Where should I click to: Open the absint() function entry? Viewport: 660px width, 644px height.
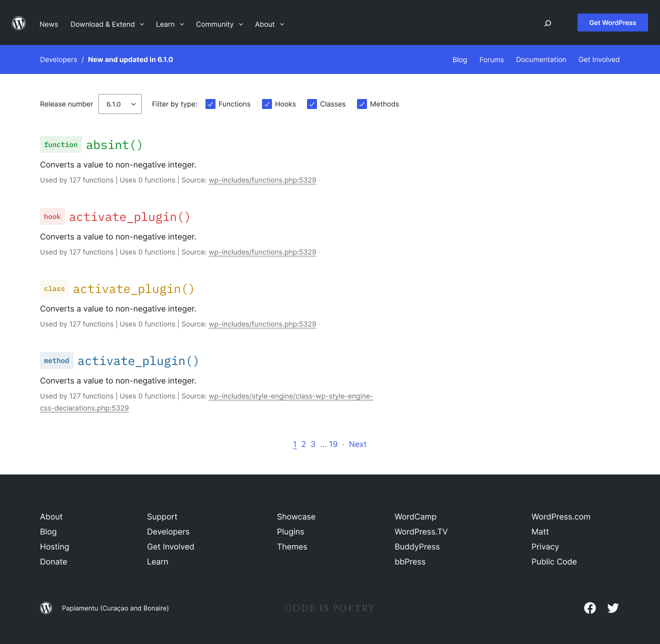click(x=114, y=144)
